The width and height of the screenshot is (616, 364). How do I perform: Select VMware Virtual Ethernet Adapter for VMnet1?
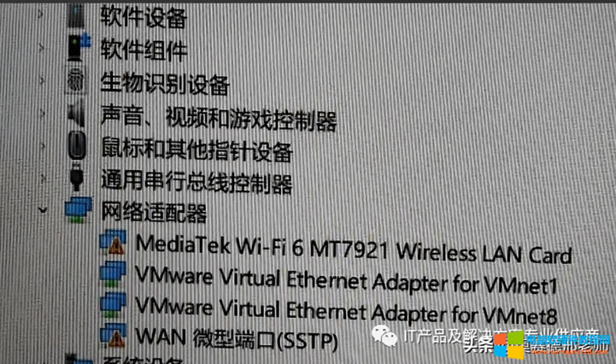click(x=346, y=280)
